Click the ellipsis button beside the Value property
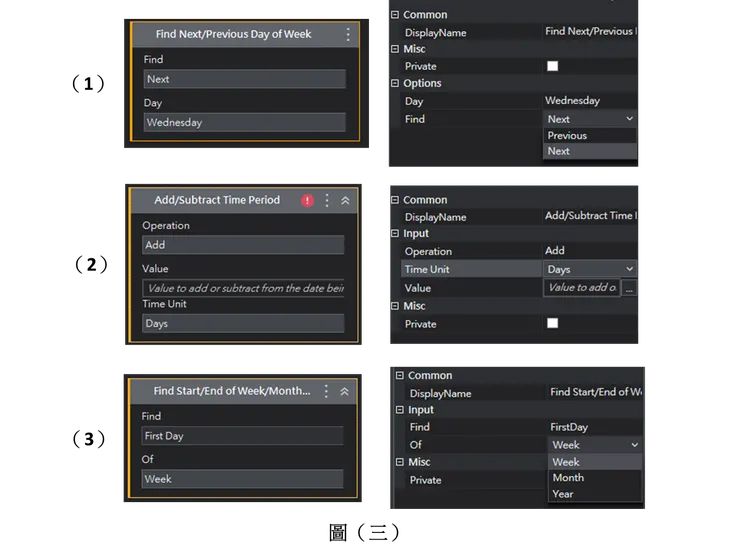This screenshot has height=556, width=740. coord(629,288)
